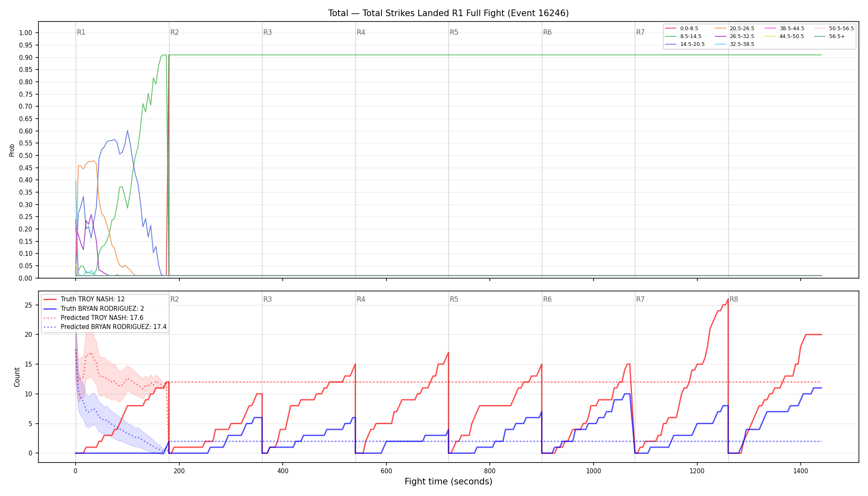Click the 5 tick on the Count axis
Image resolution: width=868 pixels, height=496 pixels.
(x=30, y=424)
